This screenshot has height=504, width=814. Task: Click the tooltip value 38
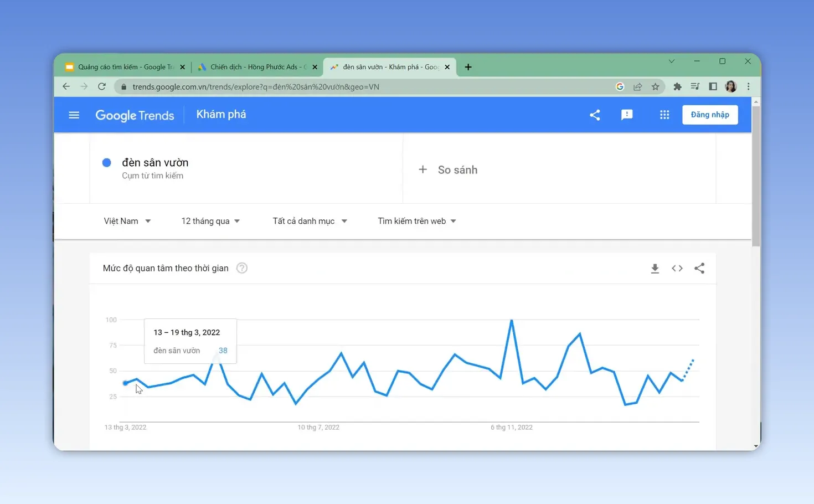point(223,351)
